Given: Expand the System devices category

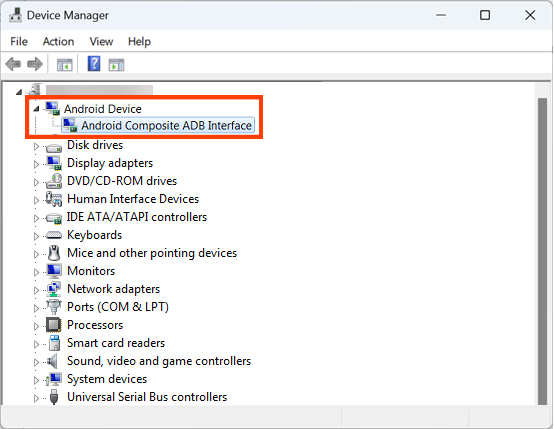Looking at the screenshot, I should (x=36, y=380).
